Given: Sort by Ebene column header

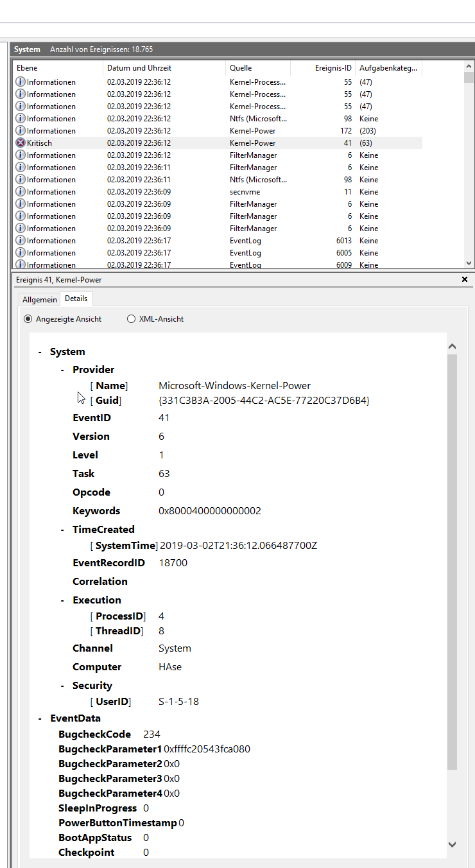Looking at the screenshot, I should pyautogui.click(x=58, y=68).
